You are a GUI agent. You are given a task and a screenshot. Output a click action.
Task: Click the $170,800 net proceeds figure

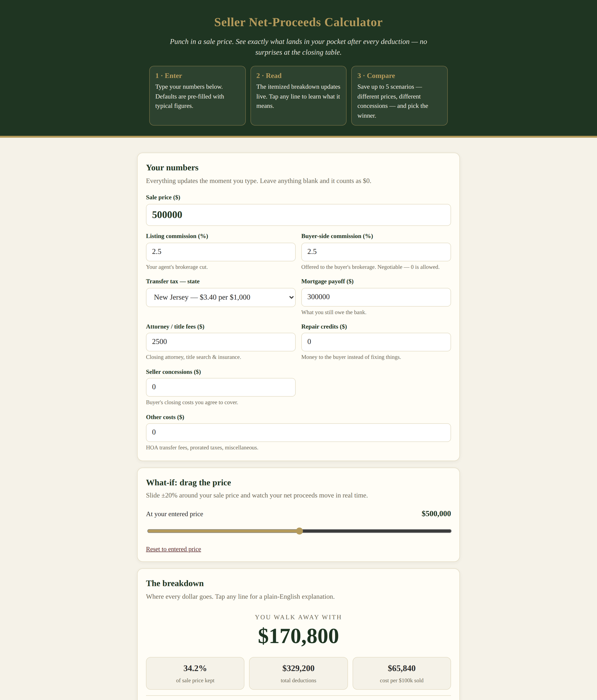coord(298,636)
